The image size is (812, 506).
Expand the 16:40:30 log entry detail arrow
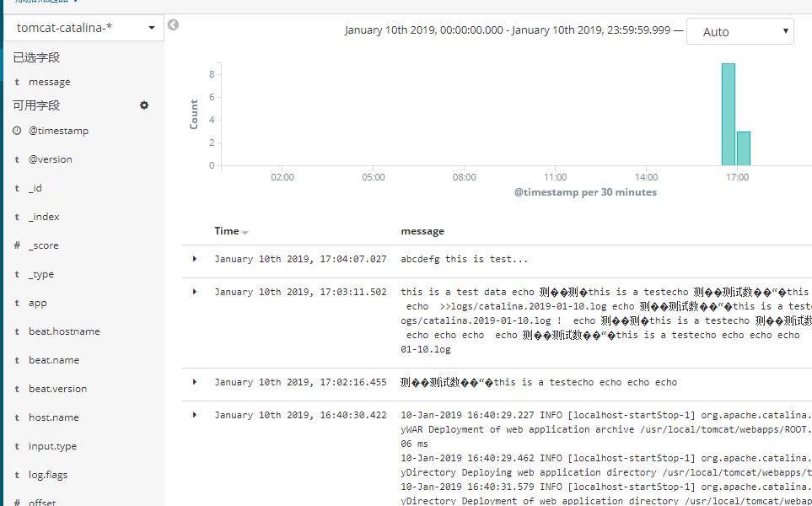[x=195, y=414]
